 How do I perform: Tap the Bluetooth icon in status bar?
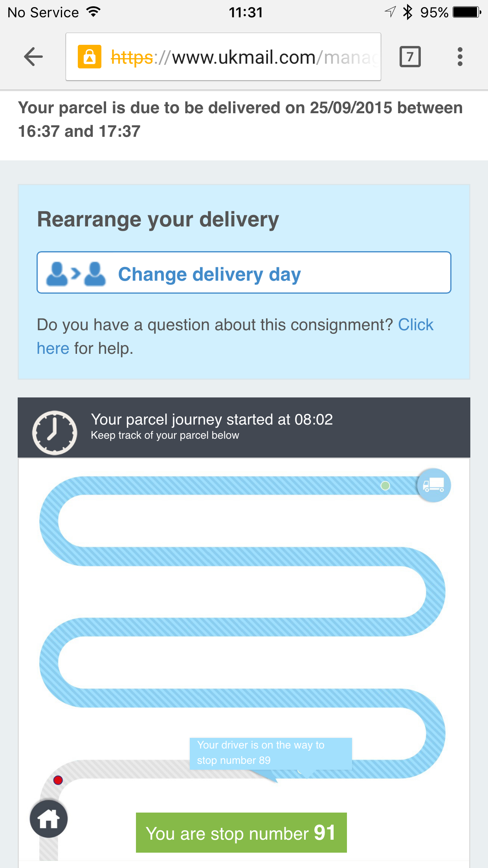click(x=408, y=12)
